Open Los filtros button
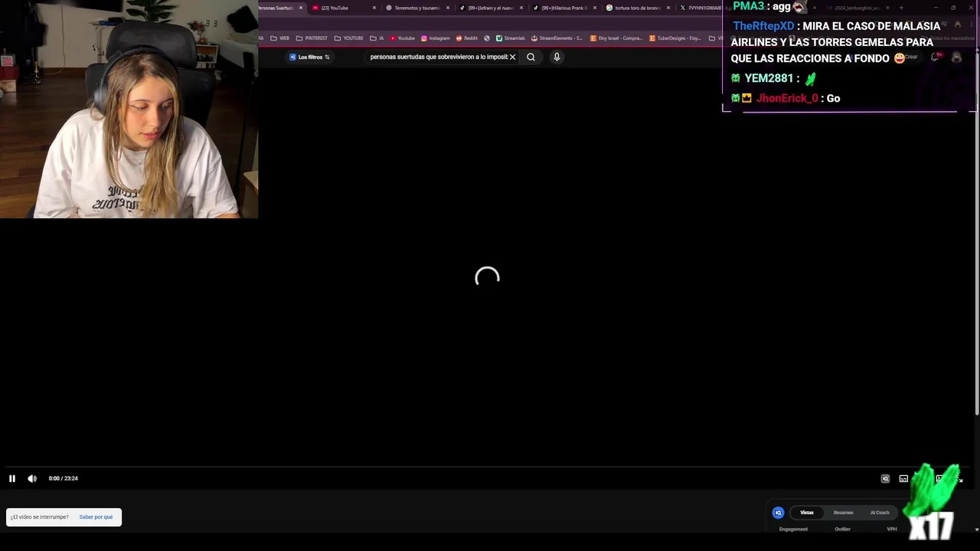This screenshot has height=551, width=980. click(x=309, y=57)
